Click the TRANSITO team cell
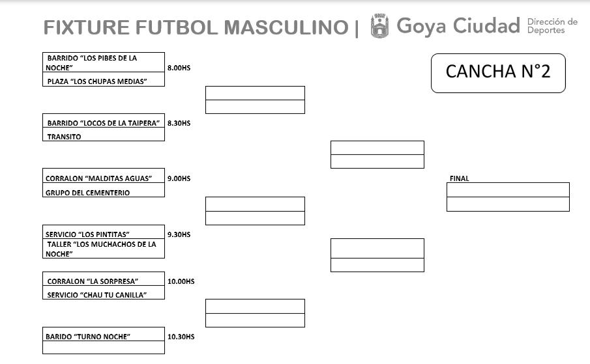The width and height of the screenshot is (590, 364). coord(104,135)
